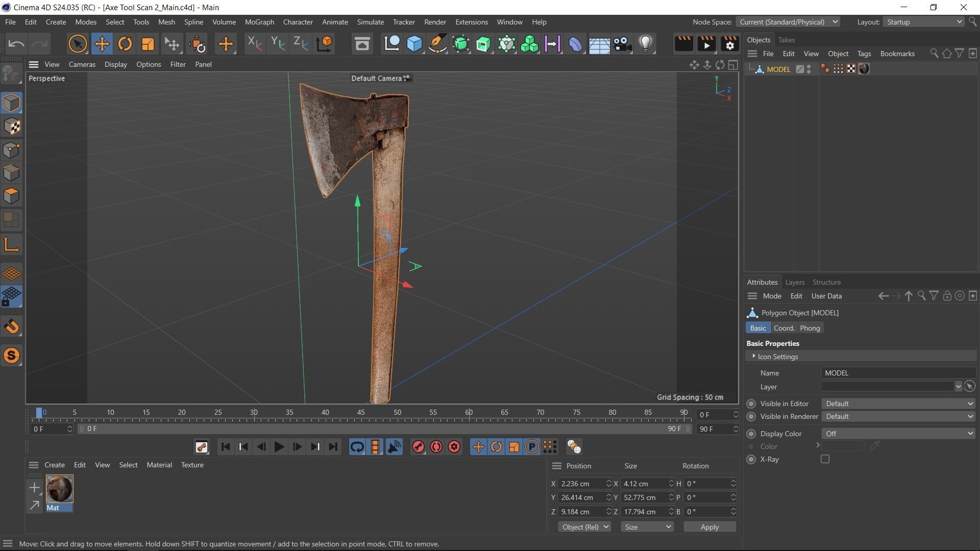Click timeline marker at frame 45
This screenshot has width=980, height=551.
coord(361,412)
